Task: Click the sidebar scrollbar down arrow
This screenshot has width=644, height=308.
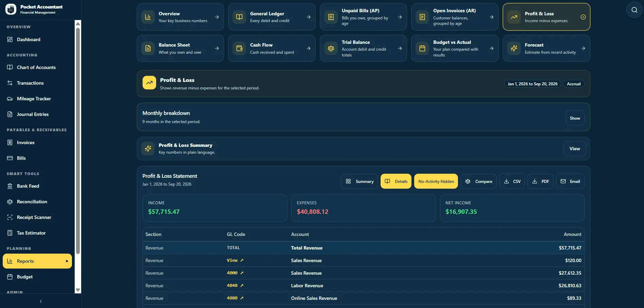Action: 78,290
